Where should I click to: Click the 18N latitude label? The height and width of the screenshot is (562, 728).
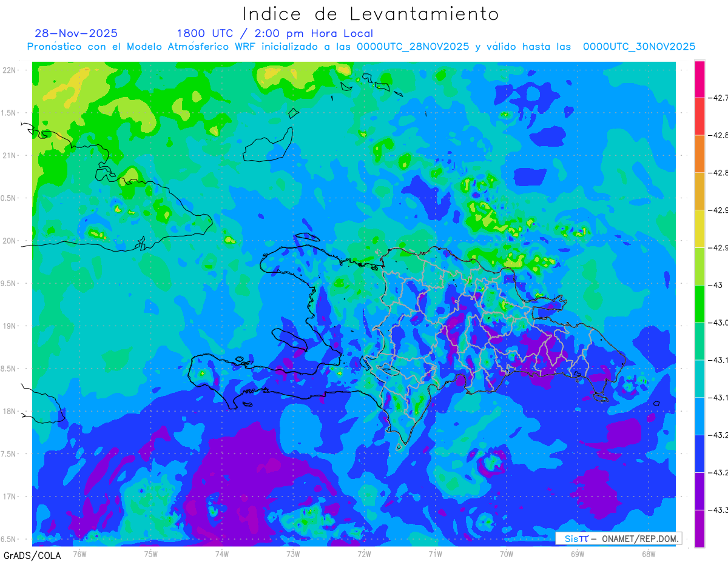coord(9,411)
